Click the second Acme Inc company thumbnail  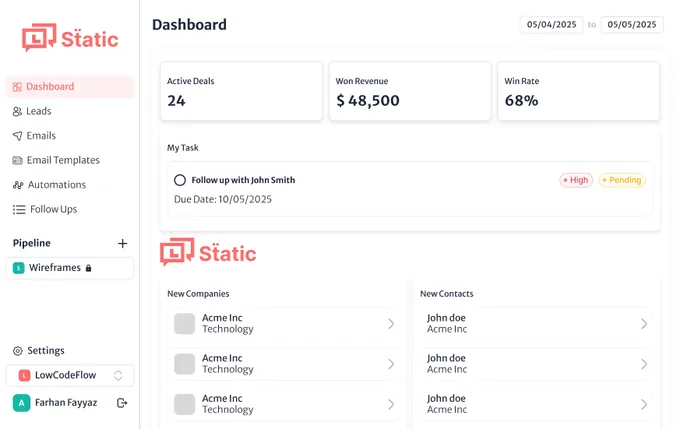[x=184, y=364]
